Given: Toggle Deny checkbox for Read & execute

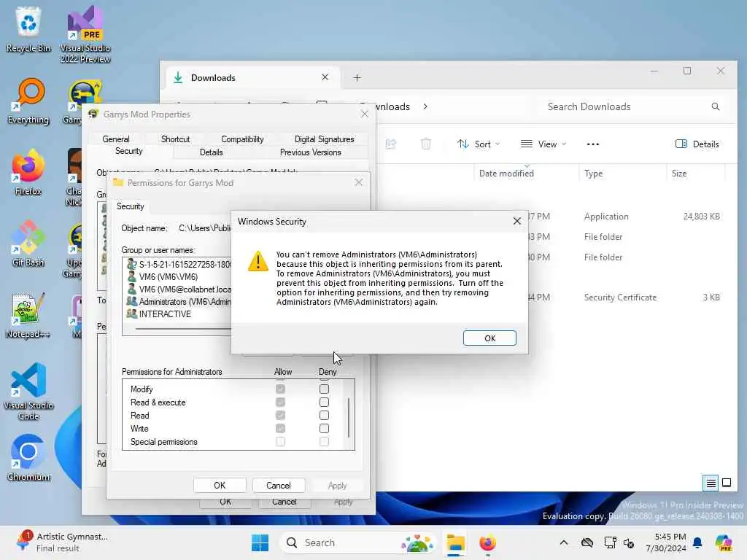Looking at the screenshot, I should [x=324, y=402].
